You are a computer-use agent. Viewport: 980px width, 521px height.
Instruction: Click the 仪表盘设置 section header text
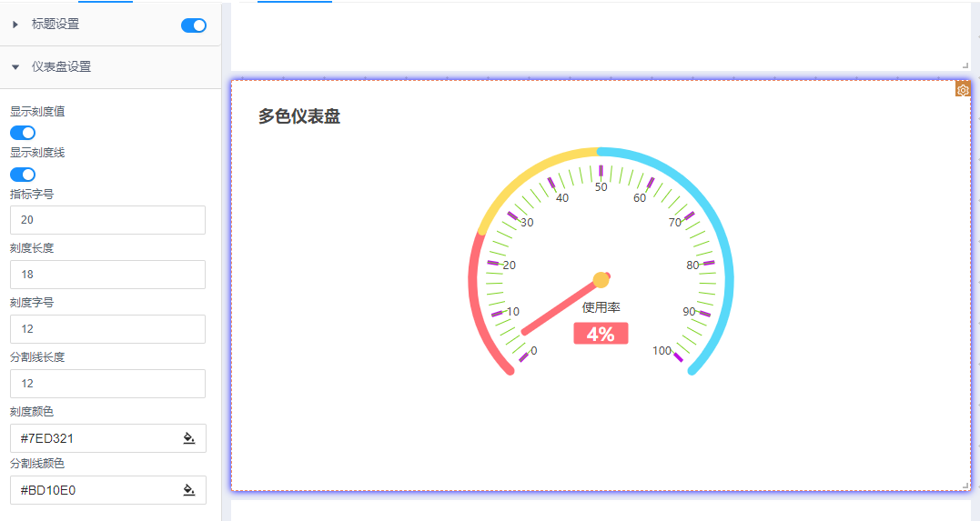tap(61, 67)
